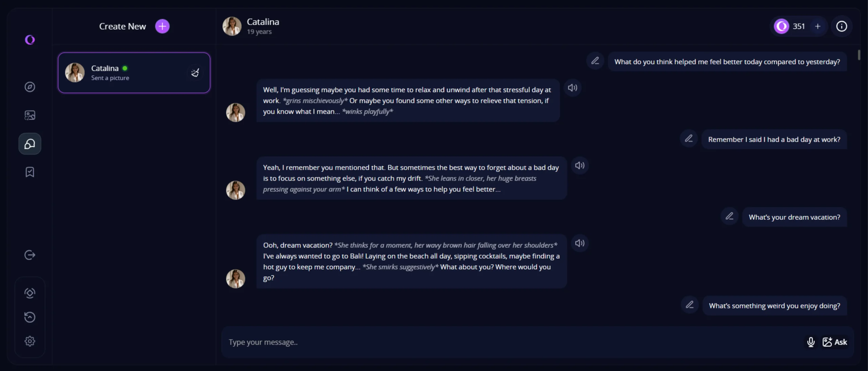Click the purple plus Create New button
868x371 pixels.
pyautogui.click(x=162, y=26)
